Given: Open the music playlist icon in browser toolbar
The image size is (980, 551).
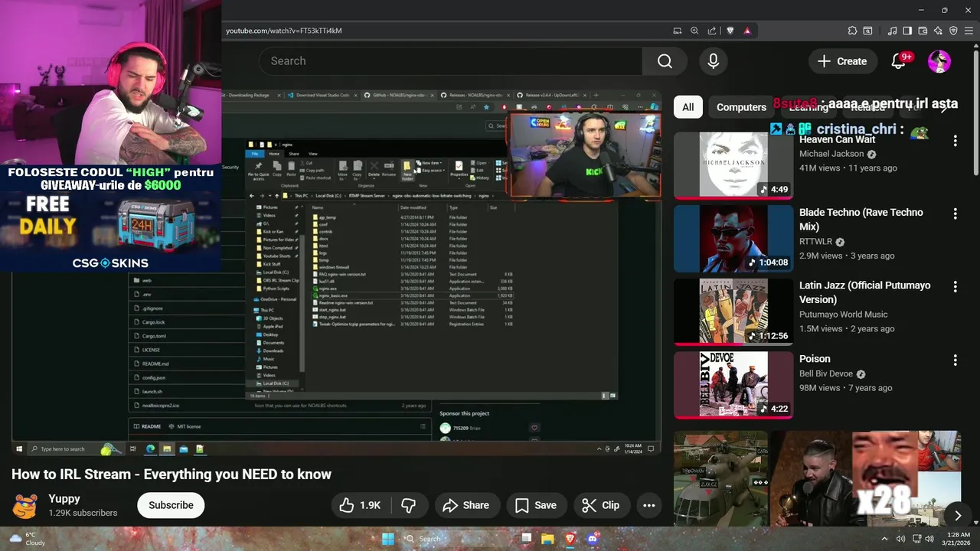Looking at the screenshot, I should (892, 31).
